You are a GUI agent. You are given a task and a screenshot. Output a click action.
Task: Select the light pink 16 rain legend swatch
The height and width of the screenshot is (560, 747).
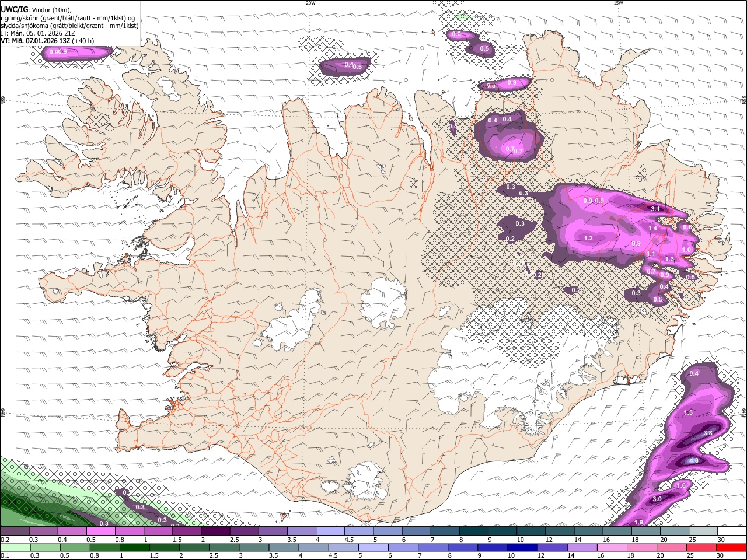[x=612, y=547]
